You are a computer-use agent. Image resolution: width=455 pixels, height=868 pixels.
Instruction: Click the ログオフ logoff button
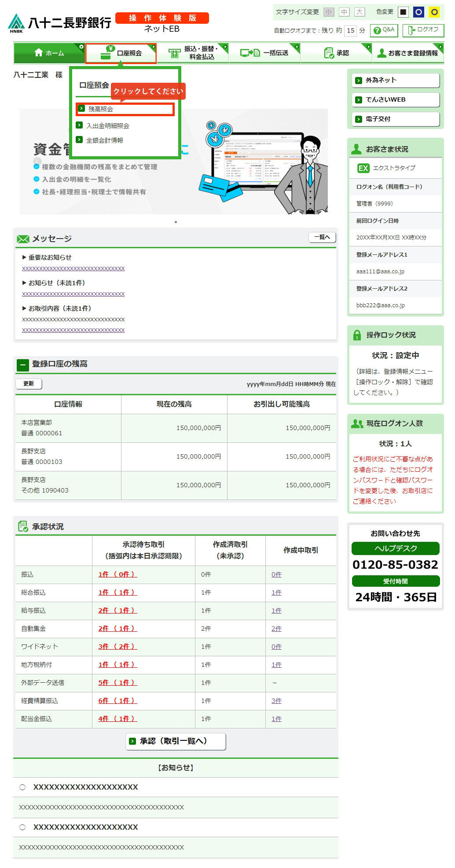[423, 30]
